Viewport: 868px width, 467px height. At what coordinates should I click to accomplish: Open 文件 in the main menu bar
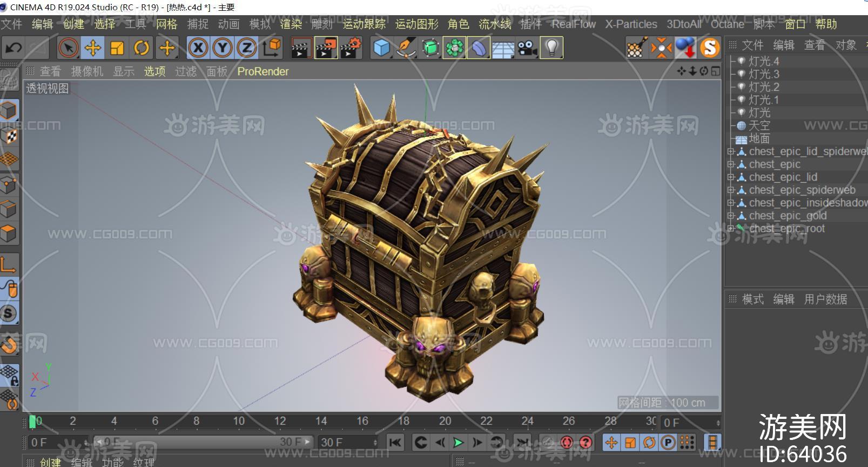pyautogui.click(x=11, y=24)
